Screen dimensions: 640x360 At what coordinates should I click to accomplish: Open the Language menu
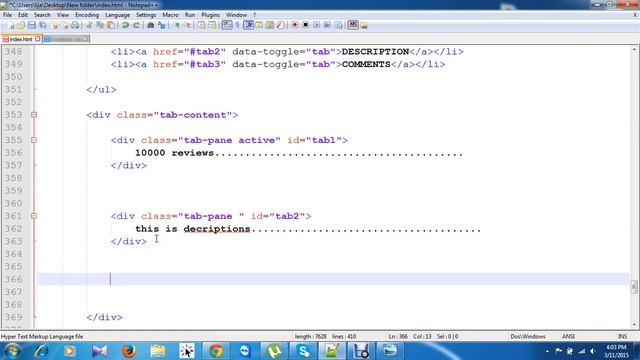(x=117, y=15)
